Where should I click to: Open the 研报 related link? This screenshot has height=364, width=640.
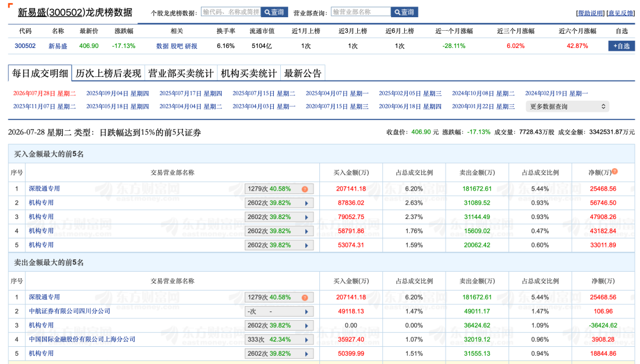191,46
